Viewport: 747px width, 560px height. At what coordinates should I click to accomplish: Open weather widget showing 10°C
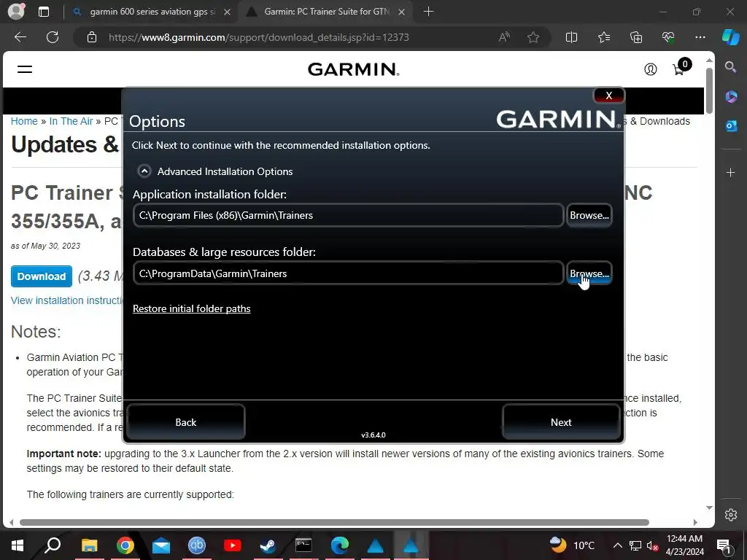572,545
